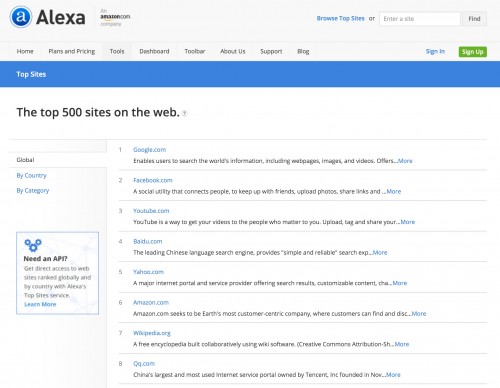The width and height of the screenshot is (500, 388).
Task: Focus the Enter a site field
Action: pos(420,19)
